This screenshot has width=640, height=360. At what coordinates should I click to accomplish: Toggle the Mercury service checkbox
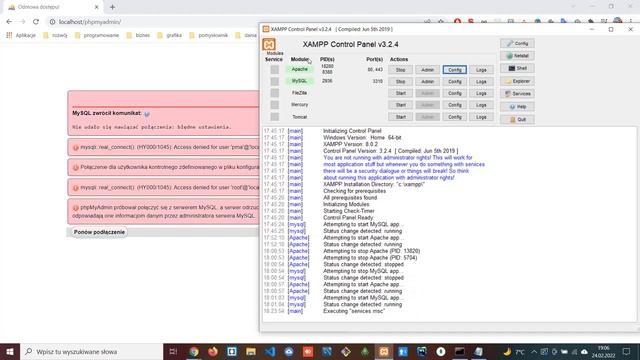[275, 105]
